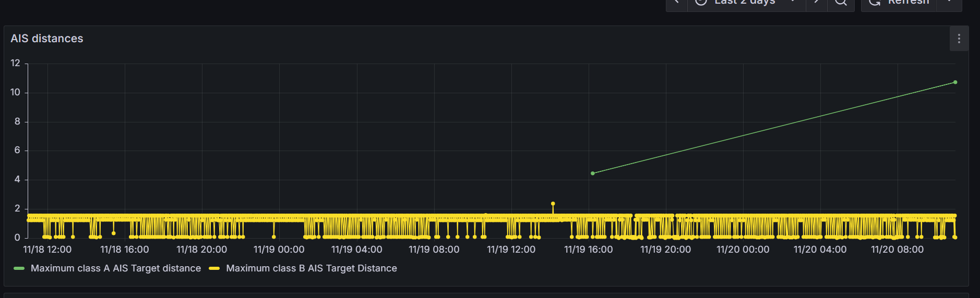The image size is (980, 298).
Task: Click the '11/20 08:00' x-axis label
Action: click(x=898, y=250)
